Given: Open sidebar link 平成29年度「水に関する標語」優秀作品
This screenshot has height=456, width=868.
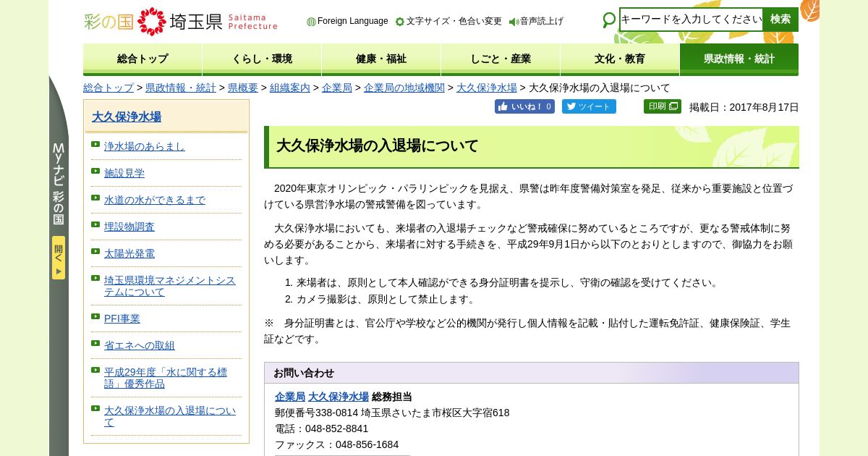Looking at the screenshot, I should (166, 378).
